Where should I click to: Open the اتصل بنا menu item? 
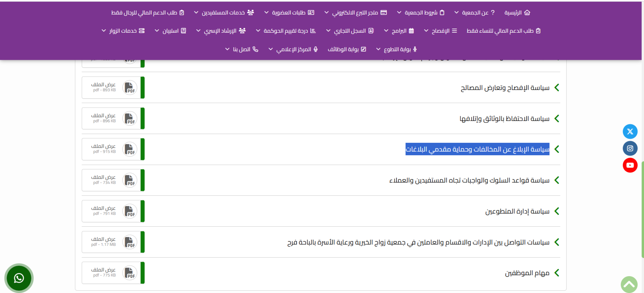246,49
